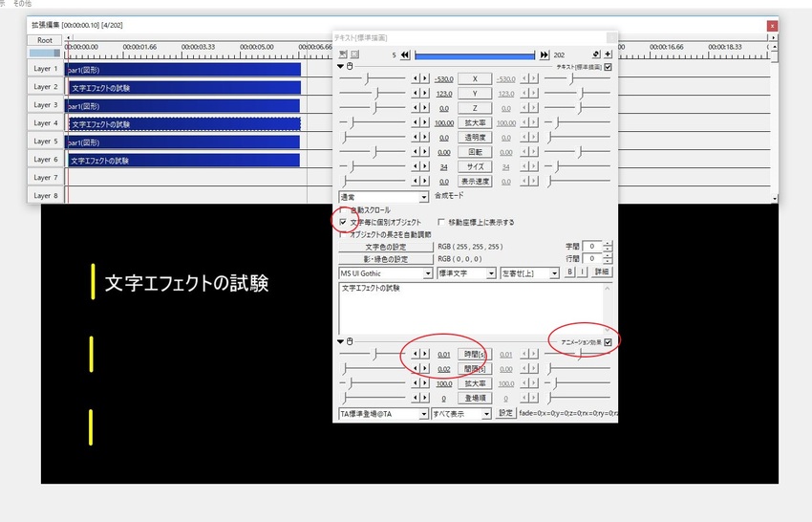The height and width of the screenshot is (522, 812).
Task: Select Layer 2 文字エフェクトの試験 clip
Action: pos(185,88)
